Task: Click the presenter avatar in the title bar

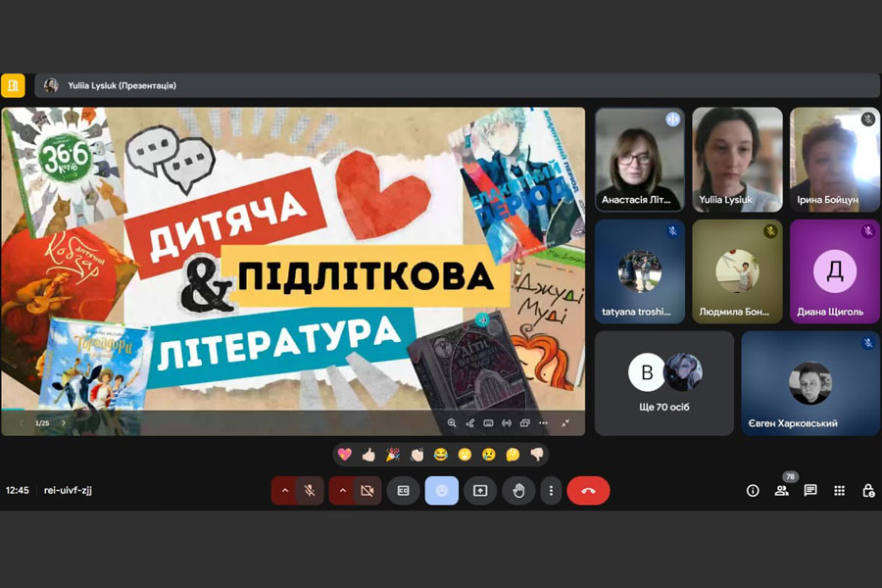Action: click(x=51, y=85)
